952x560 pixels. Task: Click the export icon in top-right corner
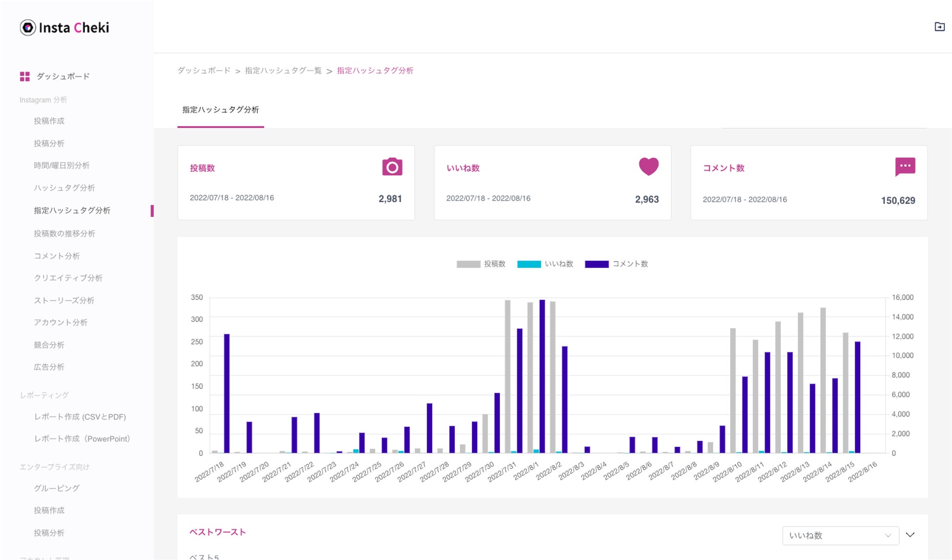point(939,27)
